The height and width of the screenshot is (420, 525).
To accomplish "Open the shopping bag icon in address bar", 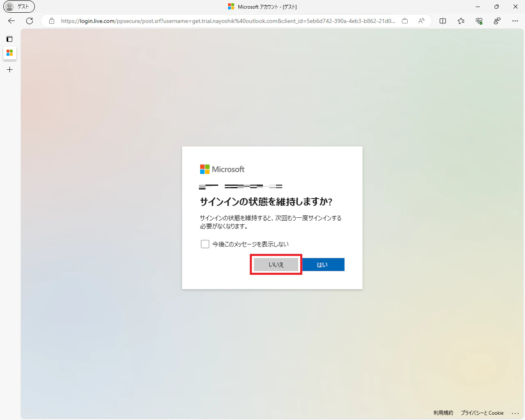I will [405, 21].
